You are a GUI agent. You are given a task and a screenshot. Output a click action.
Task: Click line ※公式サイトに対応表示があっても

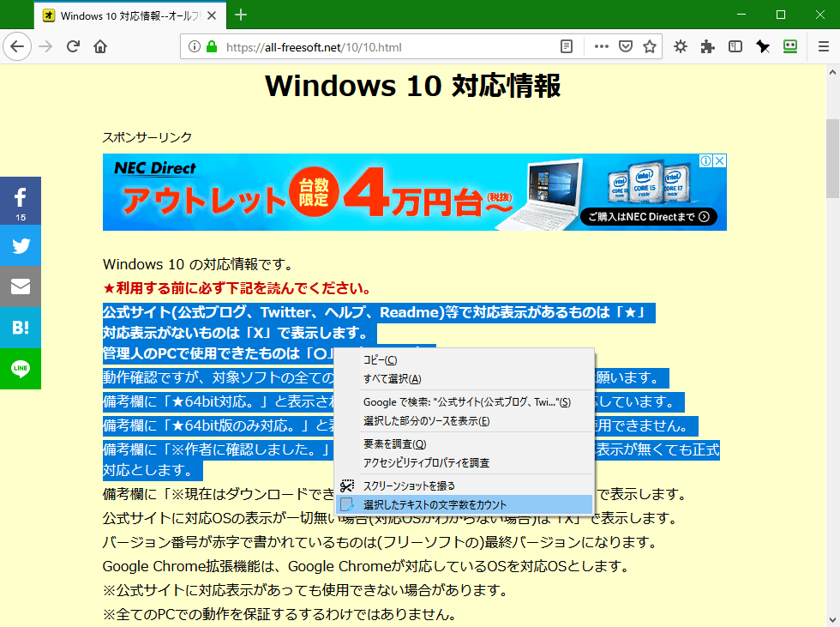(305, 590)
